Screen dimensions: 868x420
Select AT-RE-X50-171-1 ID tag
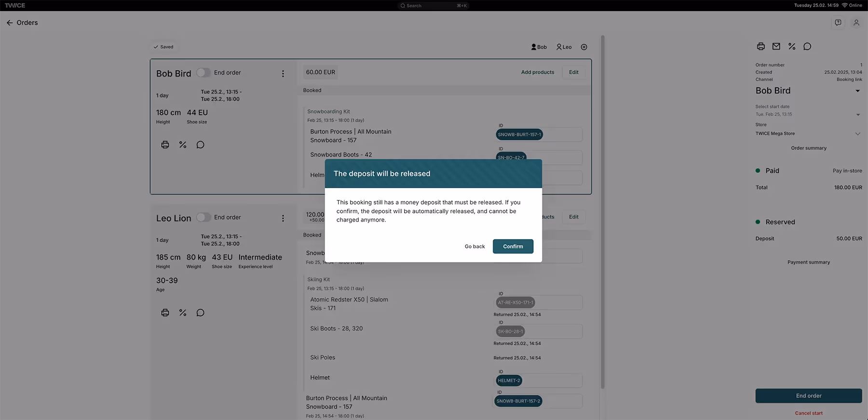pos(515,302)
